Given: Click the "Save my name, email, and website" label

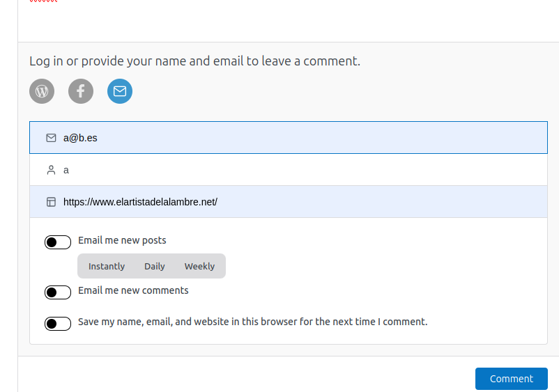Looking at the screenshot, I should pyautogui.click(x=252, y=322).
